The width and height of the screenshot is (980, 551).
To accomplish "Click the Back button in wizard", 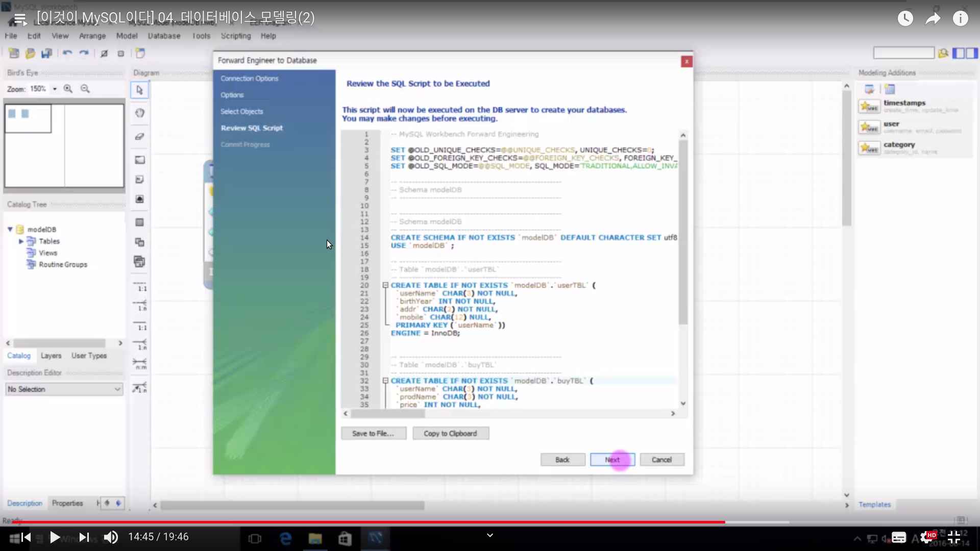I will pos(562,460).
